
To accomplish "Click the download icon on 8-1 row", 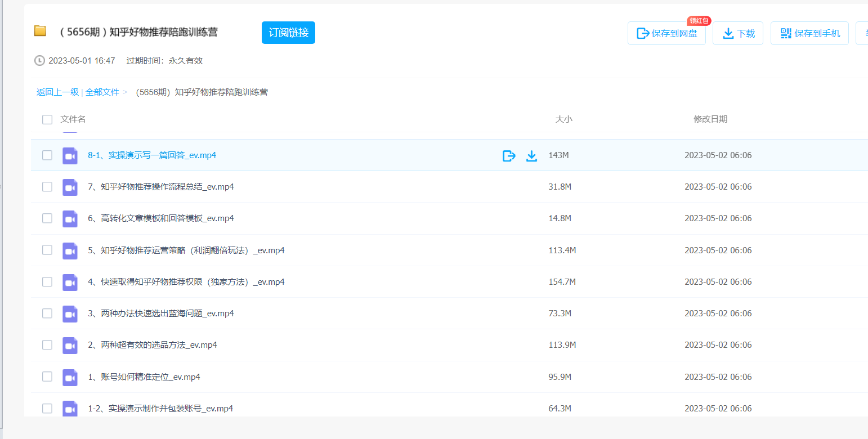I will pyautogui.click(x=531, y=156).
